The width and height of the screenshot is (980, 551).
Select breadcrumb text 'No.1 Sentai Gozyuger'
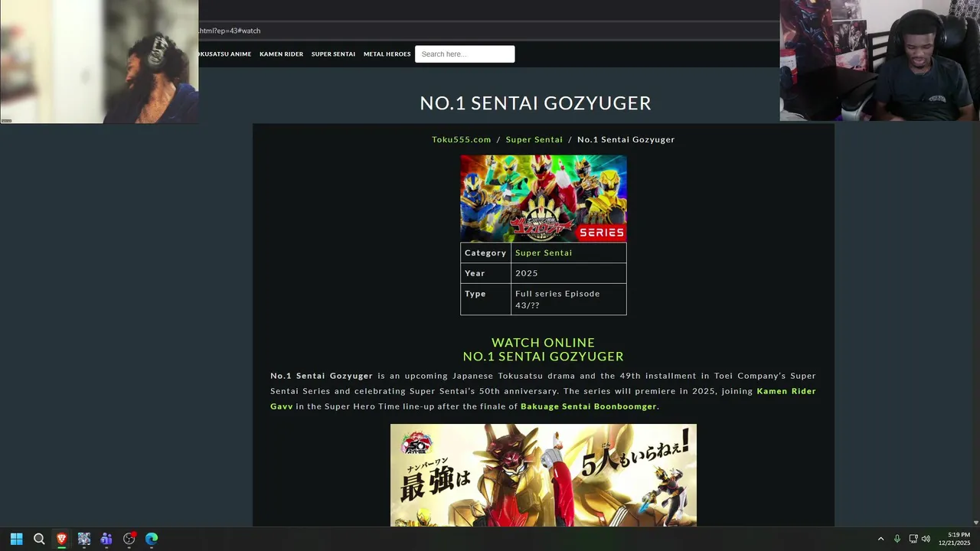coord(626,139)
